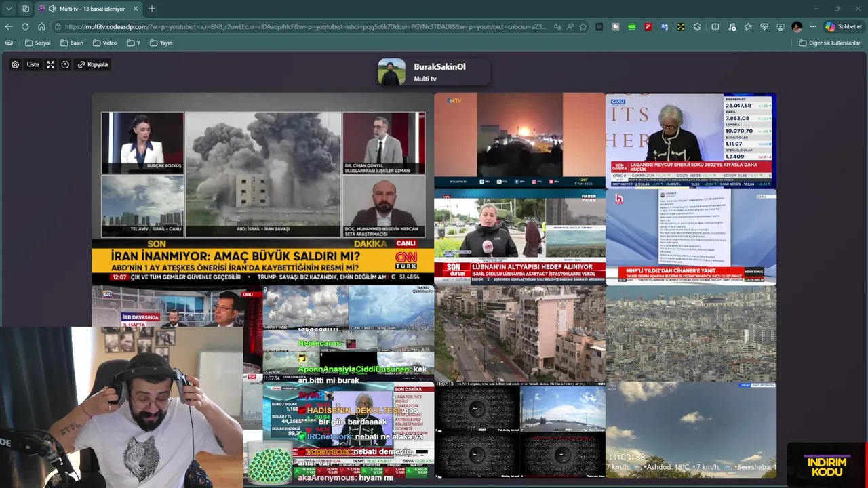Select the Lagarde finance channel stream

click(x=691, y=140)
